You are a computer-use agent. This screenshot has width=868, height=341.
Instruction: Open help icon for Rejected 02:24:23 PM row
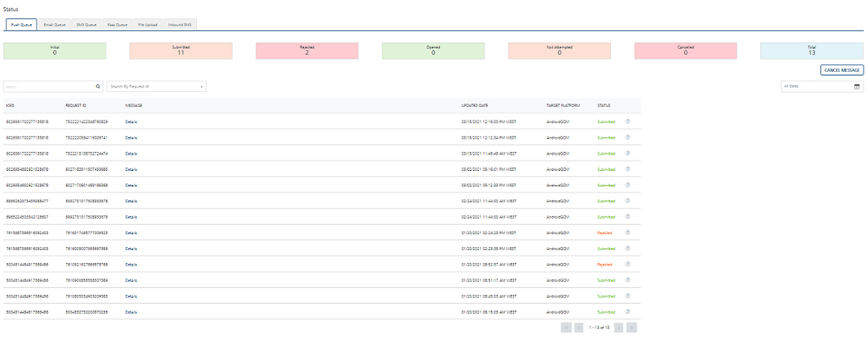tap(628, 233)
